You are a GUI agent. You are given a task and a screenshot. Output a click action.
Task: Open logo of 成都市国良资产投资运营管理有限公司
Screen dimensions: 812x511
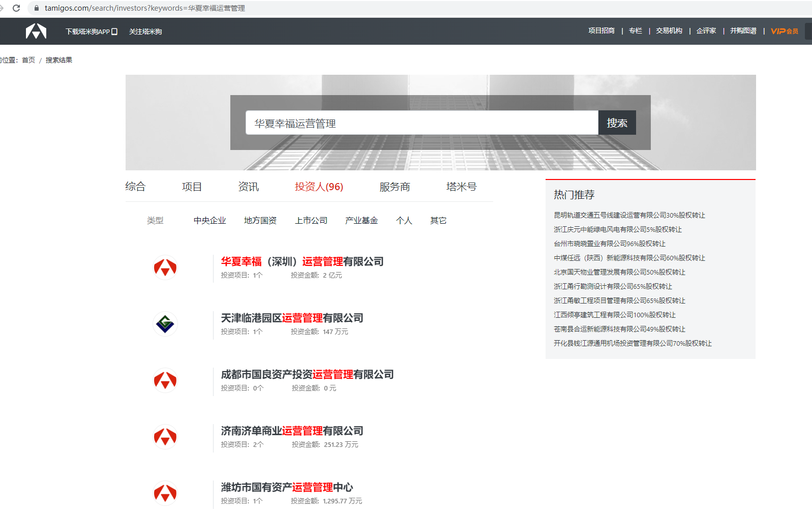click(165, 380)
